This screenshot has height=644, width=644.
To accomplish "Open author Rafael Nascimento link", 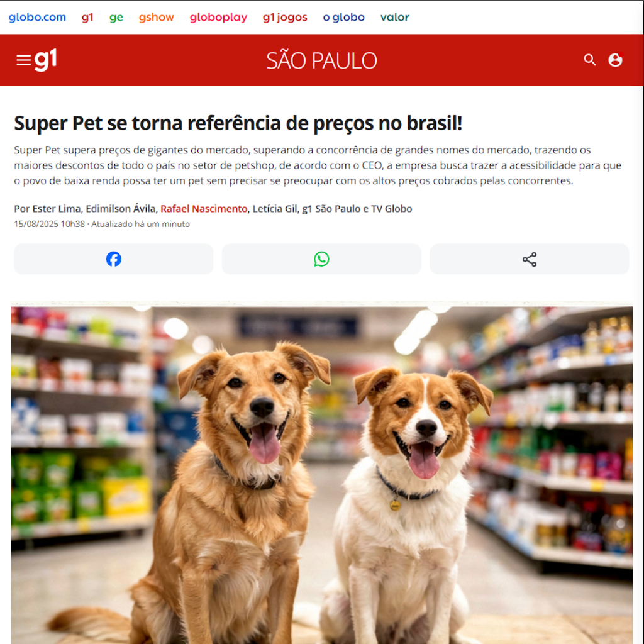I will 204,209.
